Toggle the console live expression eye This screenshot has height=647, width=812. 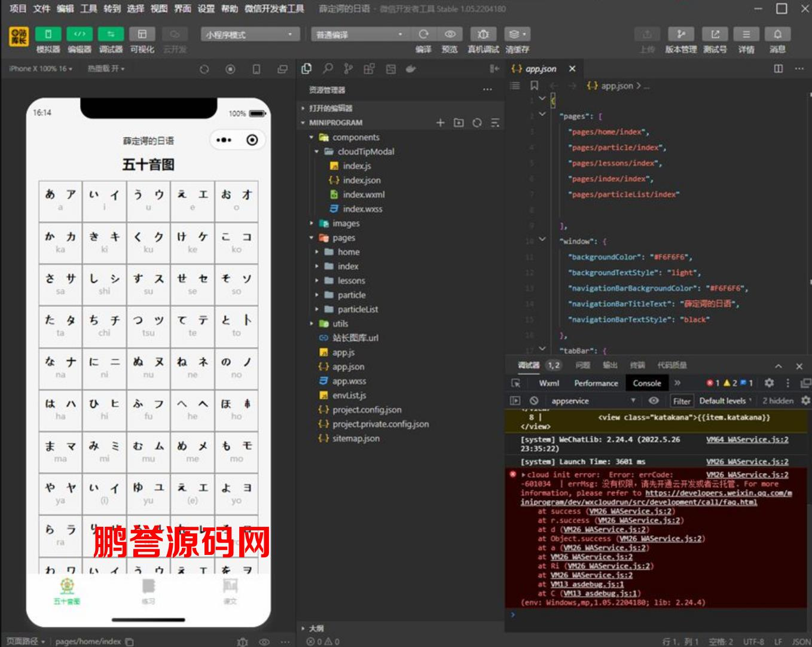pos(654,401)
